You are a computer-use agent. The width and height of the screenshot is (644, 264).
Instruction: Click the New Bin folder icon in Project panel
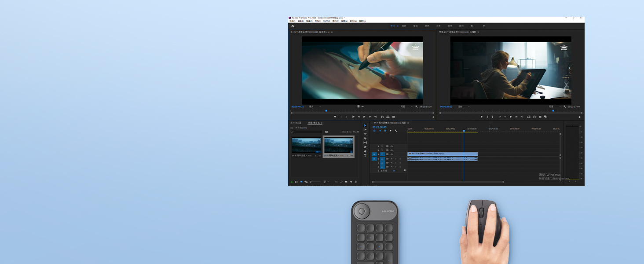(x=346, y=182)
